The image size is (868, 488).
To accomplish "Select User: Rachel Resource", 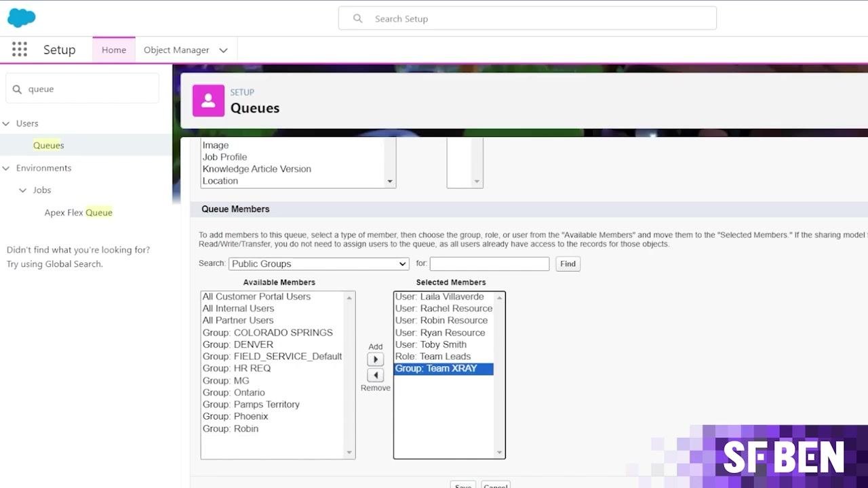I will [x=444, y=308].
